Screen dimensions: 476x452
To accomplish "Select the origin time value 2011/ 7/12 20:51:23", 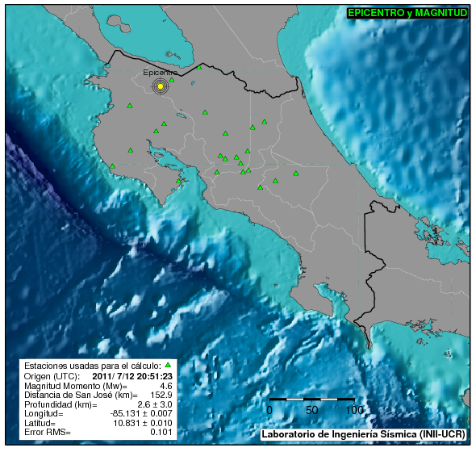I will click(x=132, y=376).
